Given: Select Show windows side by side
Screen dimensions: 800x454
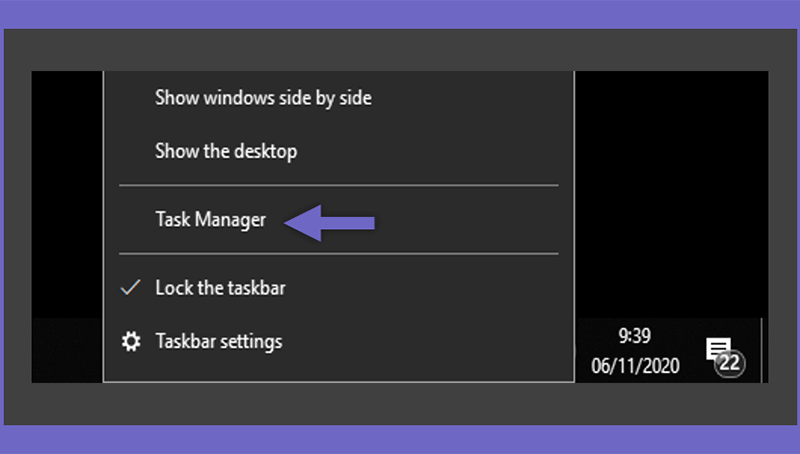Looking at the screenshot, I should click(x=263, y=98).
